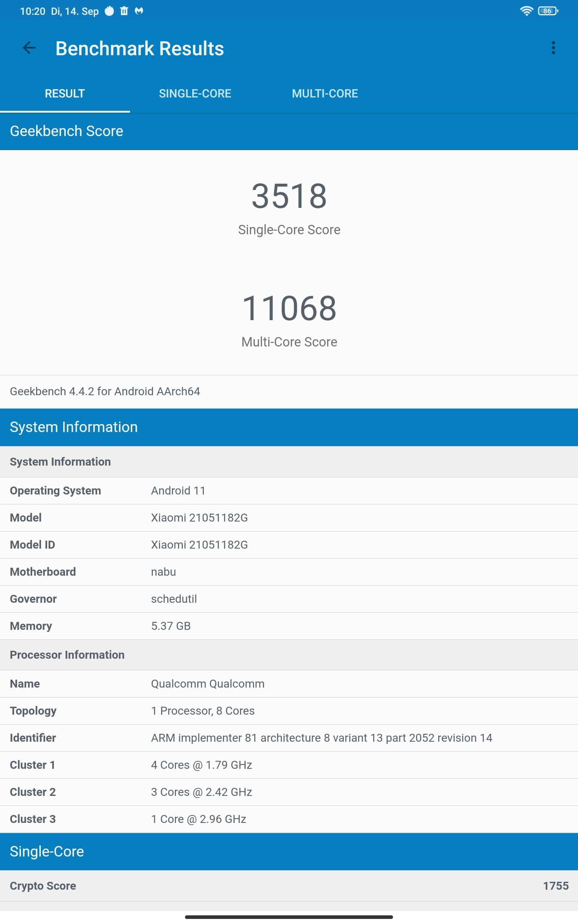The image size is (578, 924).
Task: Tap the 'Multi-Core Score' label
Action: point(289,342)
